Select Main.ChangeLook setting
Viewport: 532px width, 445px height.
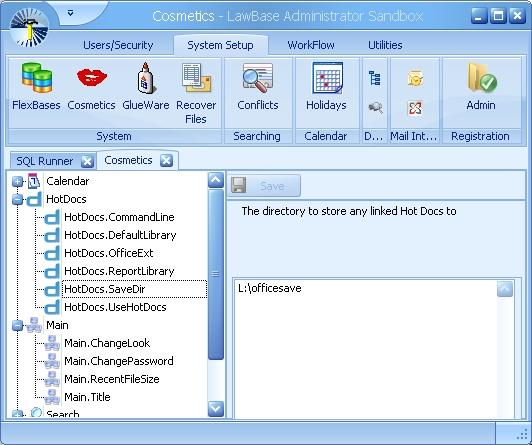click(x=107, y=343)
